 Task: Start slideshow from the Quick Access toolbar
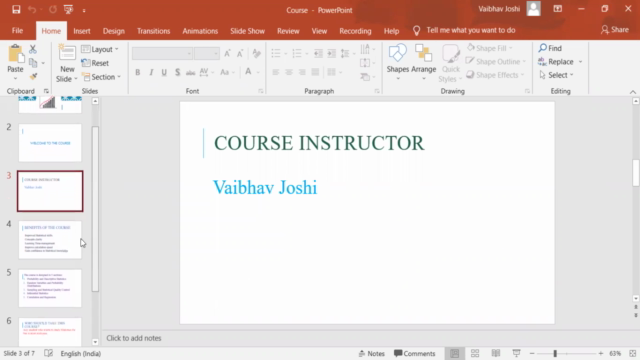pos(69,10)
